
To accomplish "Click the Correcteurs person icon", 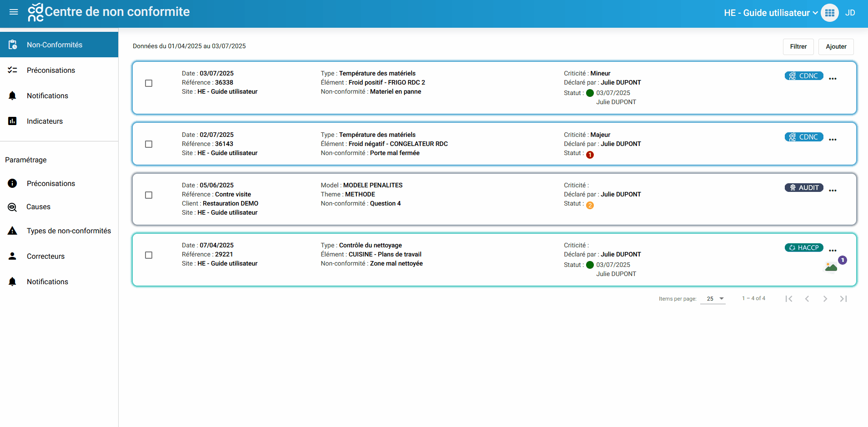I will tap(12, 256).
